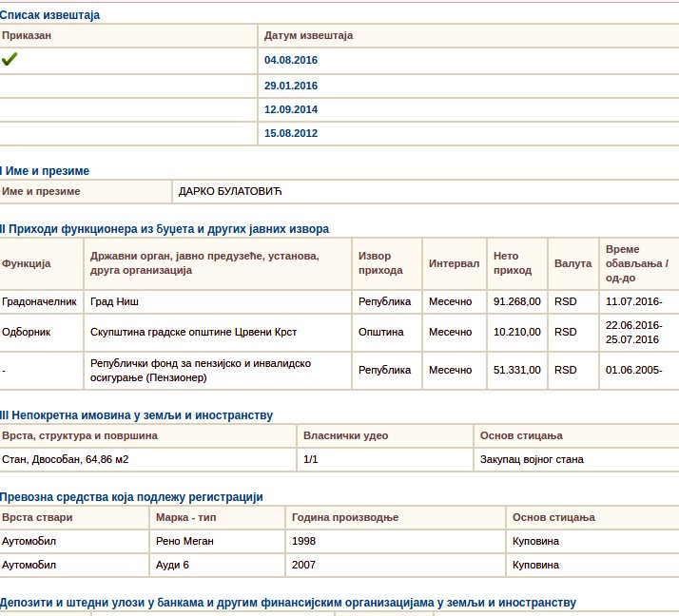
Task: Select the Ауди 6 vehicle entry
Action: (x=172, y=564)
